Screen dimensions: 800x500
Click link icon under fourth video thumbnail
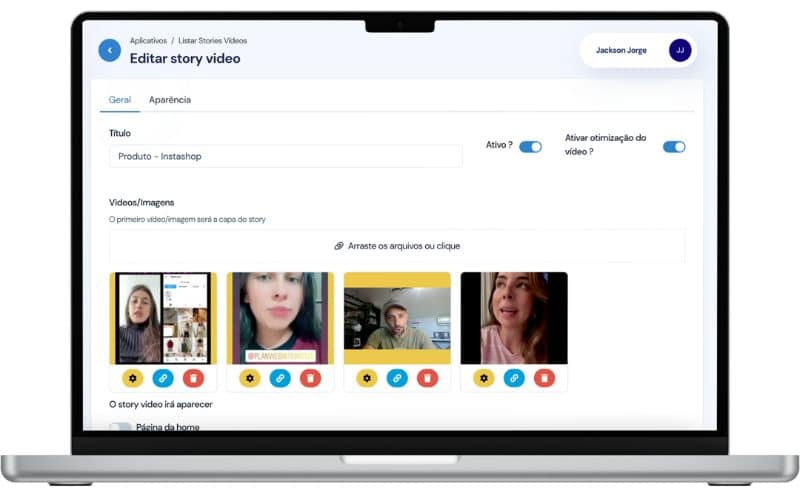click(514, 378)
